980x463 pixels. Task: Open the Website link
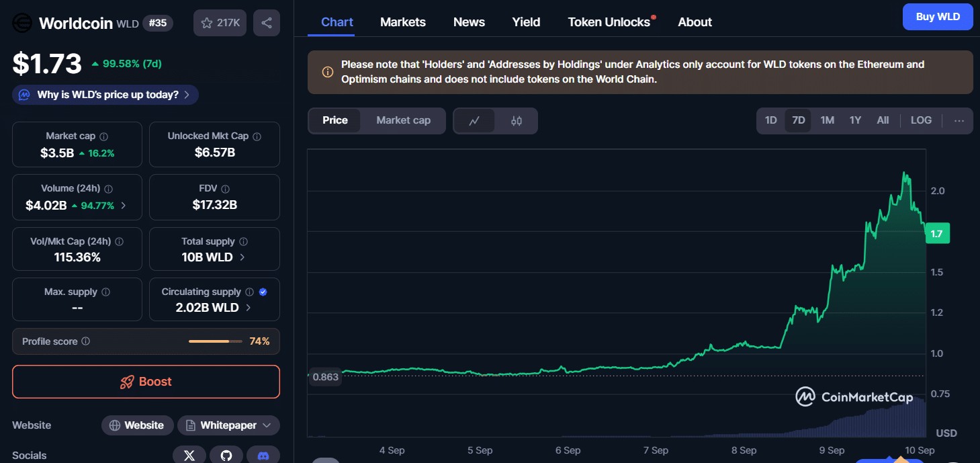tap(137, 425)
